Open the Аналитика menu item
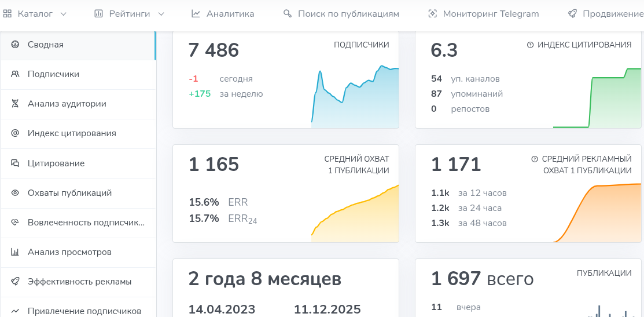The height and width of the screenshot is (317, 644). click(x=223, y=13)
